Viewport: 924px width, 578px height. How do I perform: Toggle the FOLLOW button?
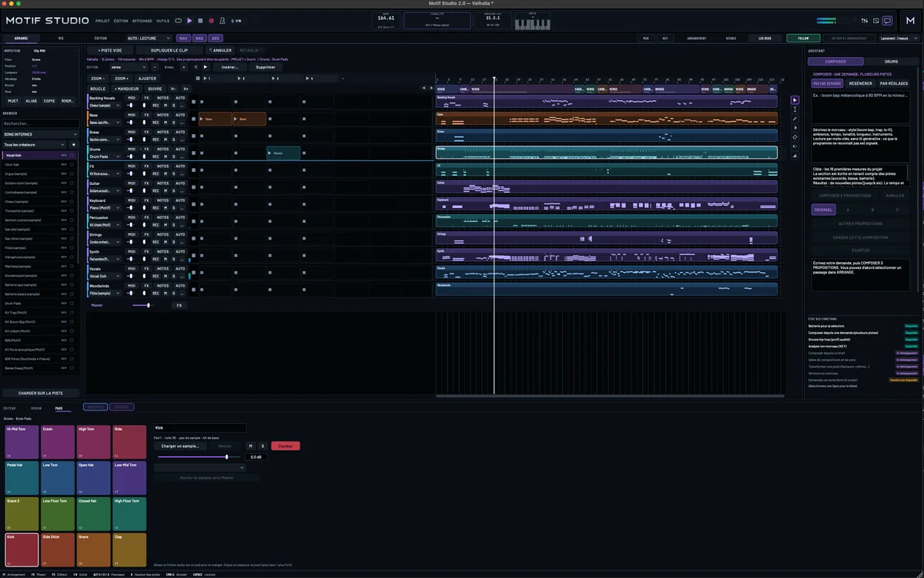tap(803, 38)
